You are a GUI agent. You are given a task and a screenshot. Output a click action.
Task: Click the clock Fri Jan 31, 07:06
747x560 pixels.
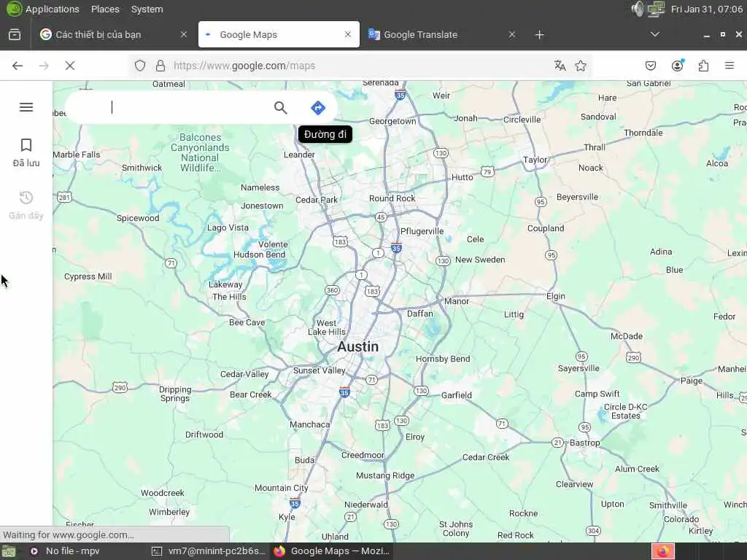[706, 9]
